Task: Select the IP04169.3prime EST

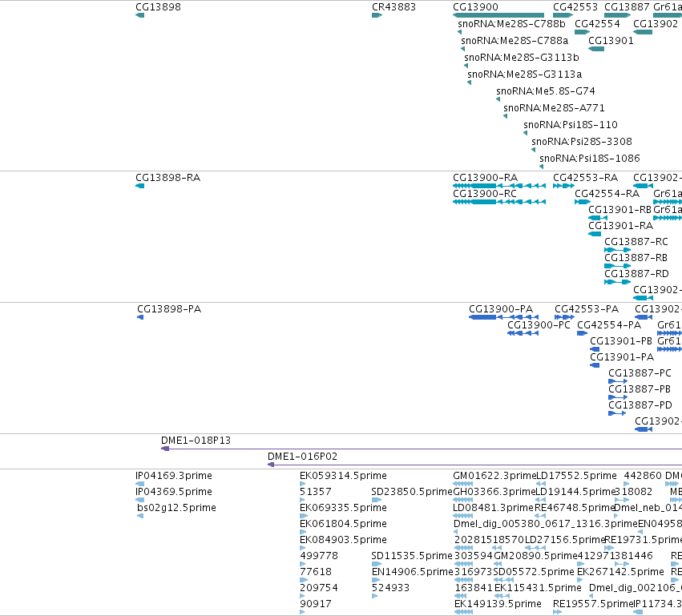Action: pyautogui.click(x=139, y=484)
